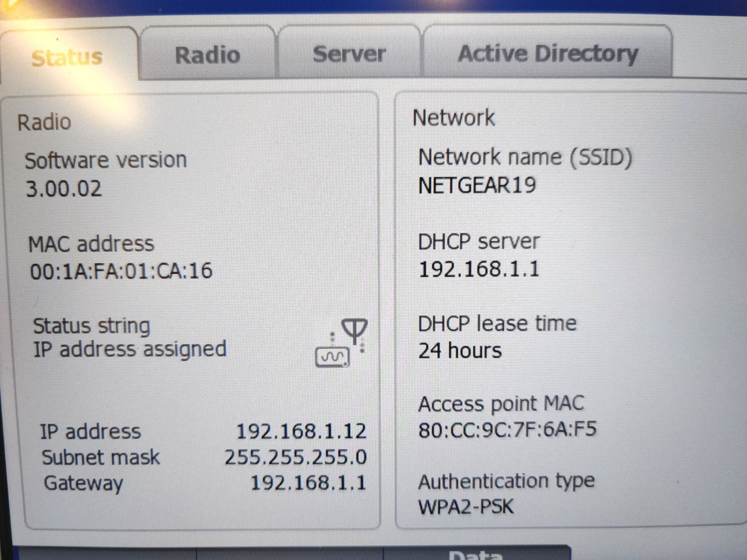Select the IP address value 192.168.1.12
Screen dimensions: 747x560
tap(301, 431)
